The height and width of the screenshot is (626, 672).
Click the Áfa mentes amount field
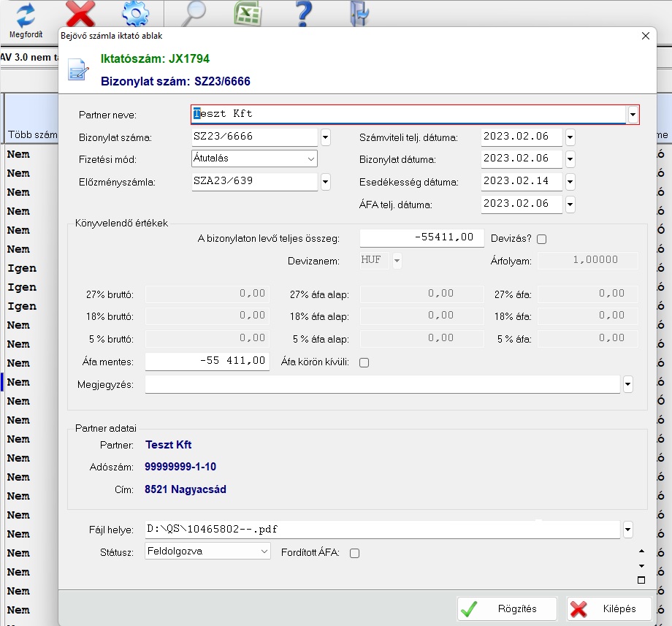pos(207,361)
